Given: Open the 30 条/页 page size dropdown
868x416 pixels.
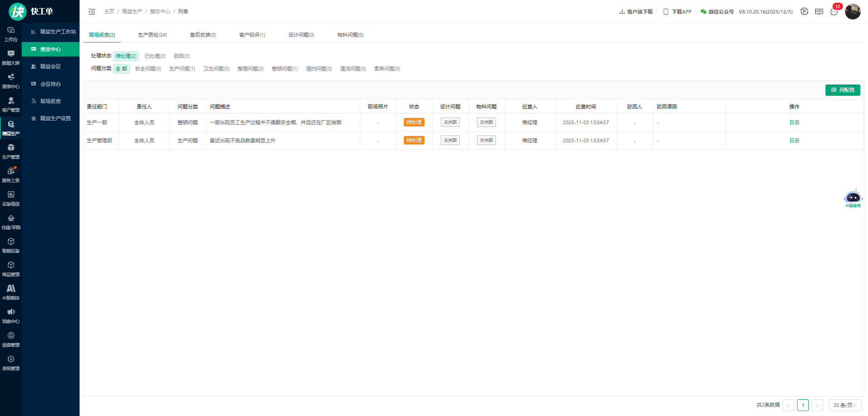Looking at the screenshot, I should pyautogui.click(x=844, y=405).
